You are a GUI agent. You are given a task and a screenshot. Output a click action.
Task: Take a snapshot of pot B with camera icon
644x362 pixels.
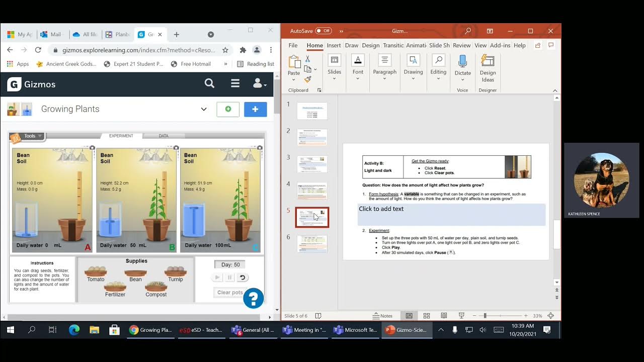pyautogui.click(x=176, y=147)
